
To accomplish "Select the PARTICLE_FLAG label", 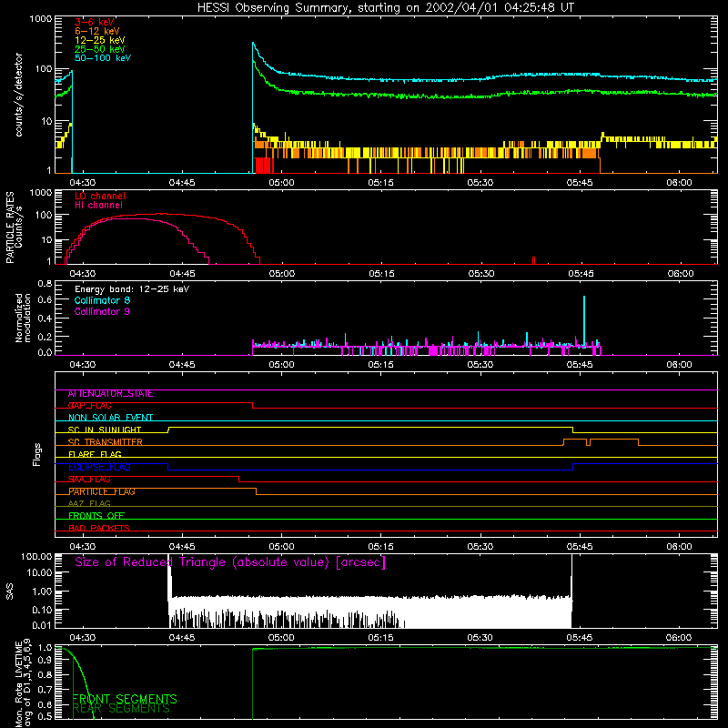I will [x=102, y=491].
